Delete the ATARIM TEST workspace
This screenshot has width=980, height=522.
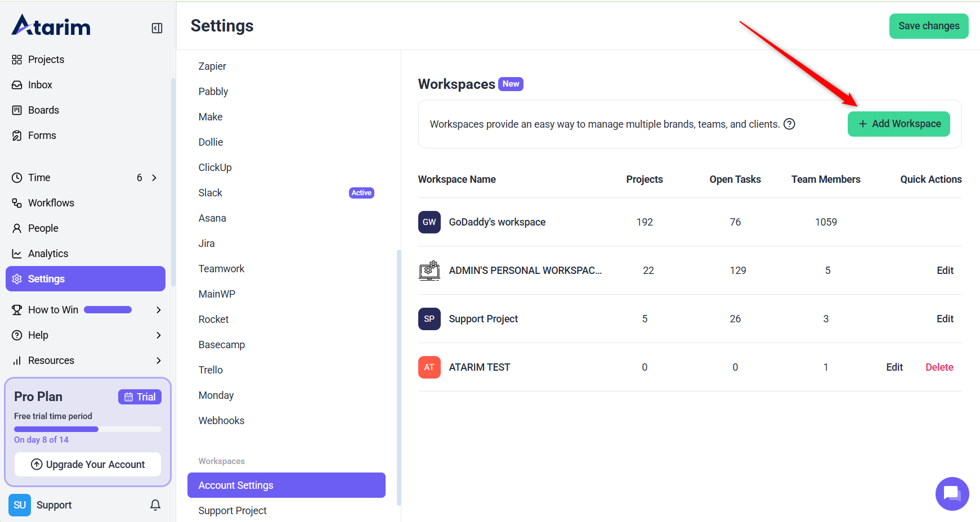[x=939, y=367]
